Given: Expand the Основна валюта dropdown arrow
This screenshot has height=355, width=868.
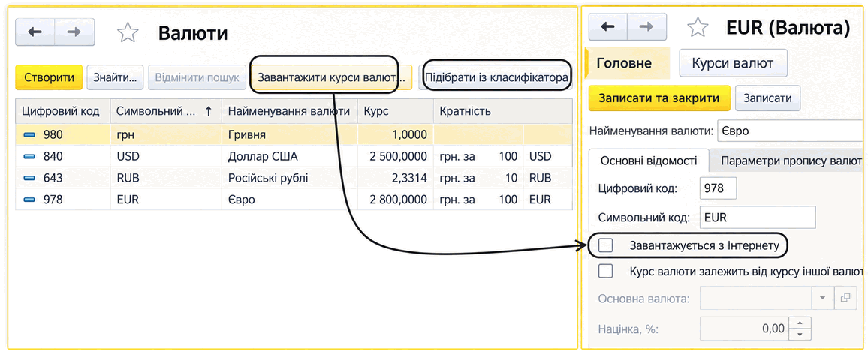Looking at the screenshot, I should [823, 299].
